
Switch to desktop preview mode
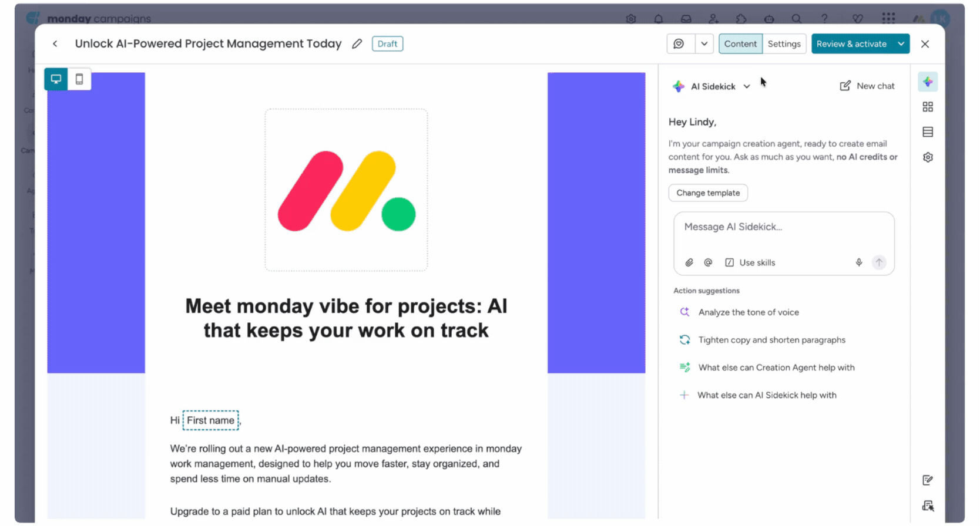[x=56, y=79]
